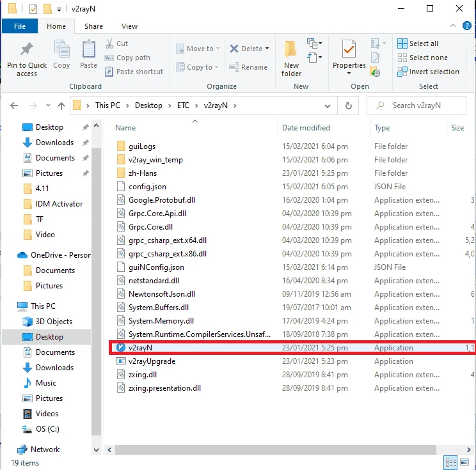Click the Search v2rayN input field
Screen dimensions: 476x470
click(416, 106)
